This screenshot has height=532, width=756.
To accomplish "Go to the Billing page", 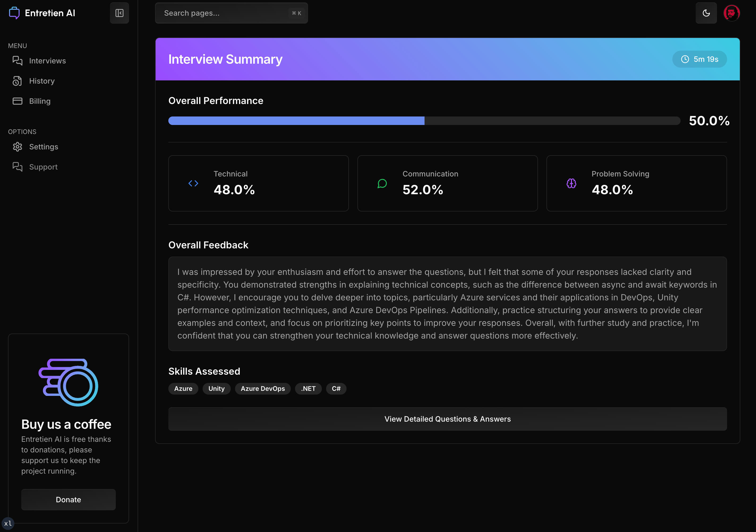I will [40, 101].
